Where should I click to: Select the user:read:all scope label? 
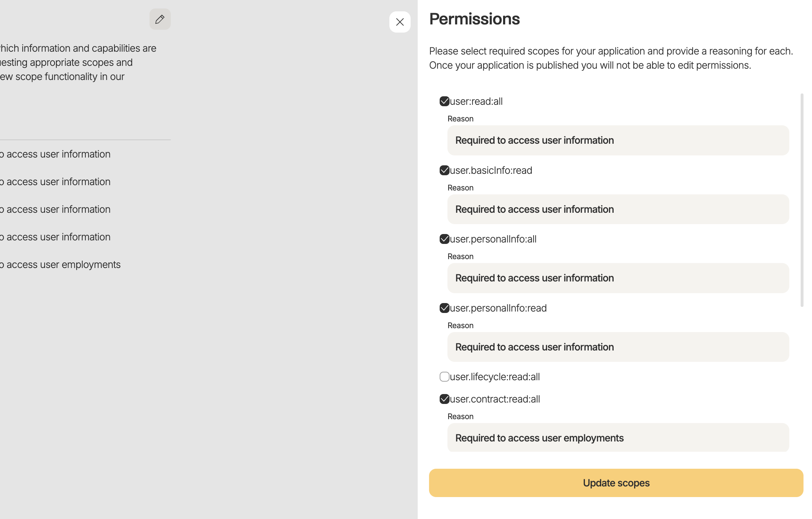(x=475, y=101)
